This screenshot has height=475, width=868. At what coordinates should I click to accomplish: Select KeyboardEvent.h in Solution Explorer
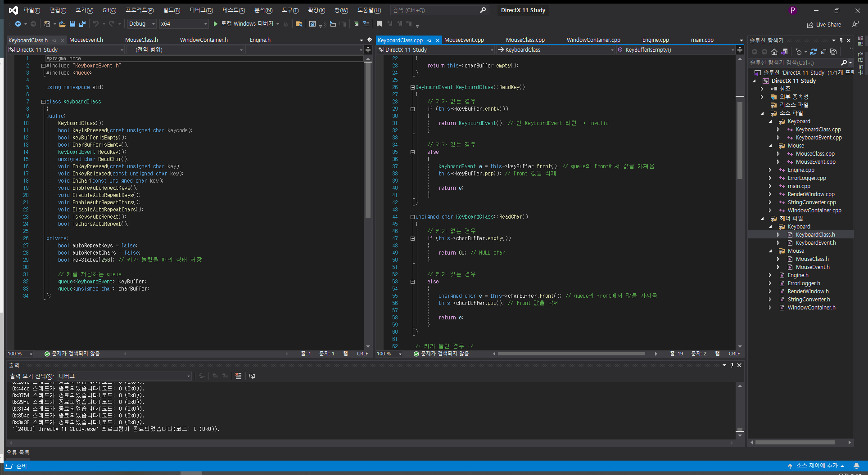click(816, 243)
